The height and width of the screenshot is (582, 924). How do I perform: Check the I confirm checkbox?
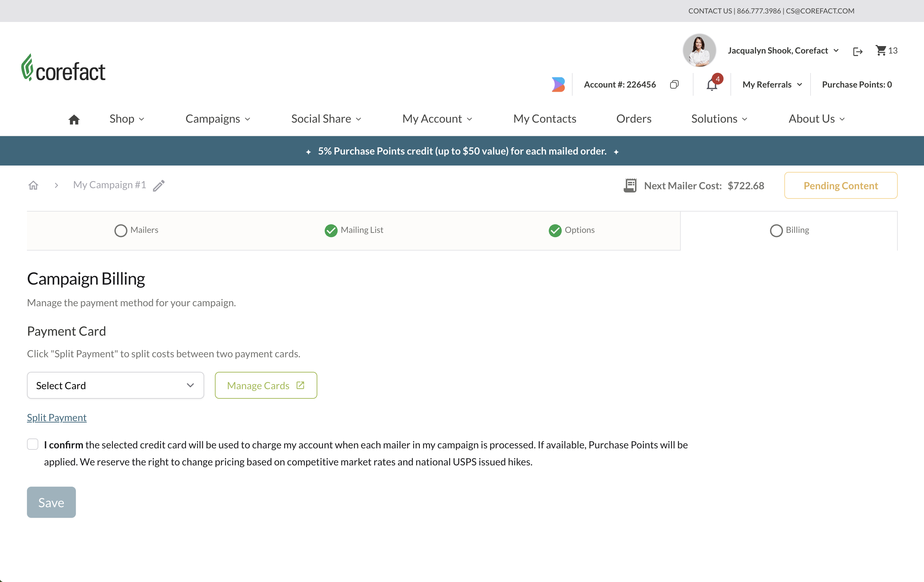tap(33, 444)
